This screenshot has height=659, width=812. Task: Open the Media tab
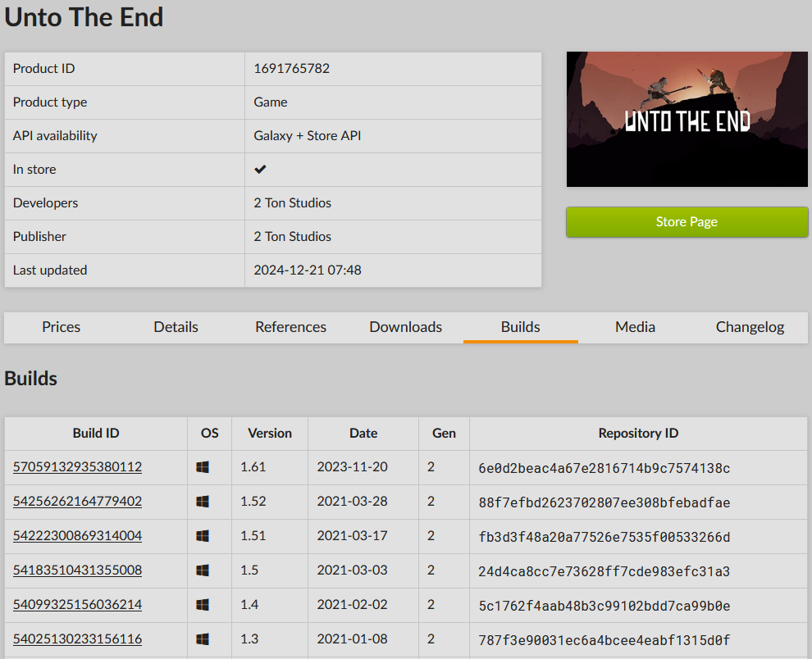click(636, 327)
